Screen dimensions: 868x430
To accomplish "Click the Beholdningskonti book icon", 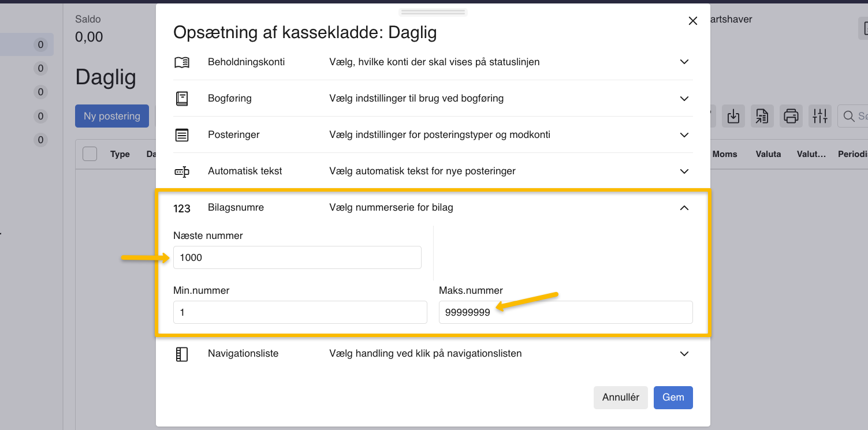I will [x=182, y=62].
